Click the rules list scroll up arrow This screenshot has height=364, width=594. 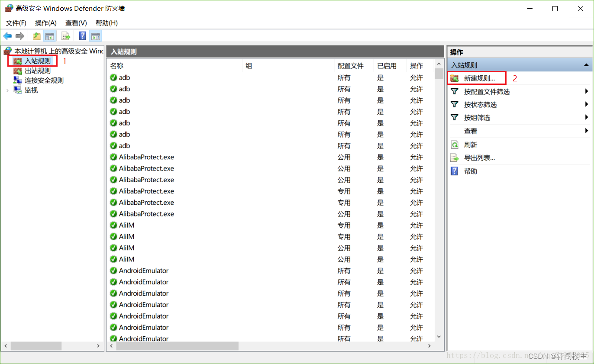point(439,64)
